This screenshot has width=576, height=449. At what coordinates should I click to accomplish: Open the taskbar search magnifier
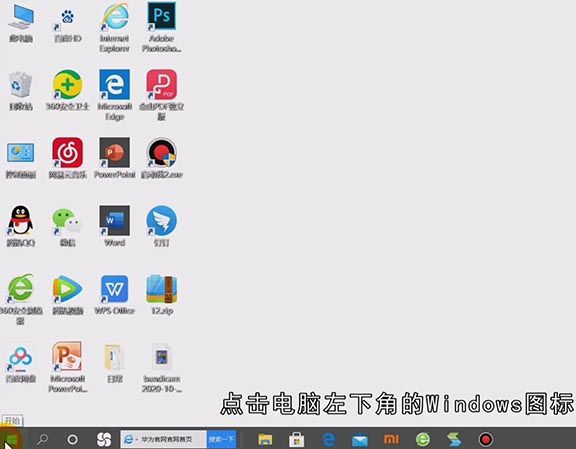click(x=43, y=439)
